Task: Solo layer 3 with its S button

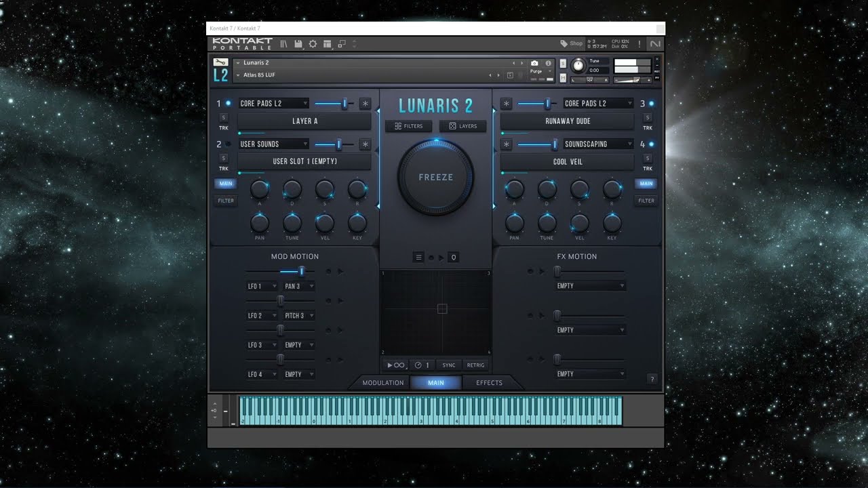Action: [x=648, y=118]
